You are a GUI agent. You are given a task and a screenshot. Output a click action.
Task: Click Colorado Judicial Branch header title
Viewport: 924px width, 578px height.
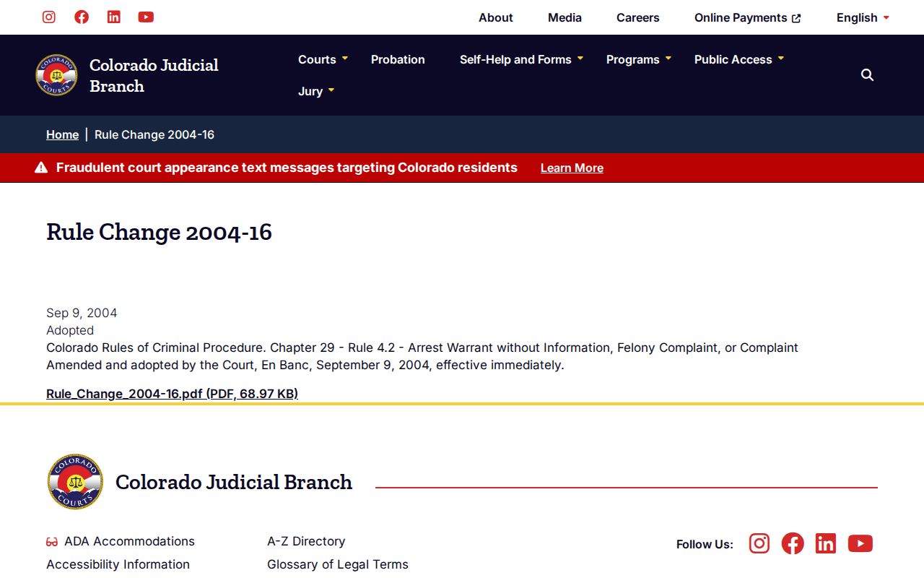154,75
